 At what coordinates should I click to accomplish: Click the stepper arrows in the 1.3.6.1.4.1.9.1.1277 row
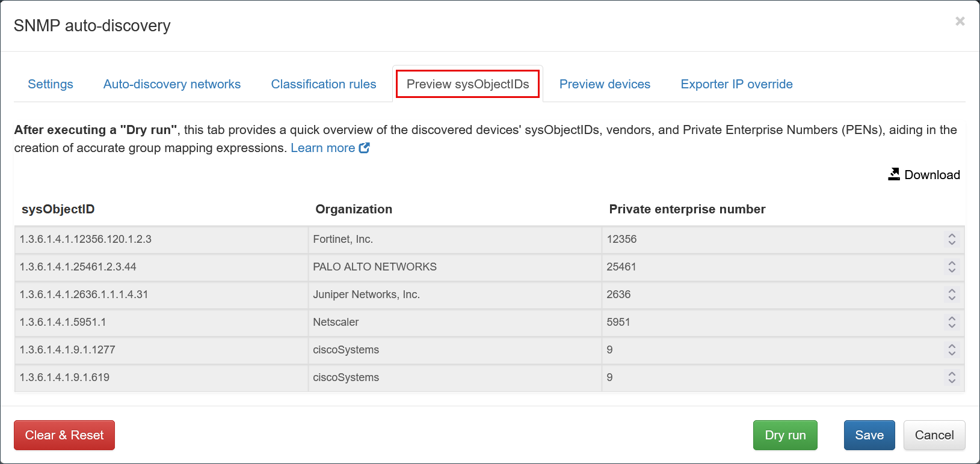tap(952, 350)
